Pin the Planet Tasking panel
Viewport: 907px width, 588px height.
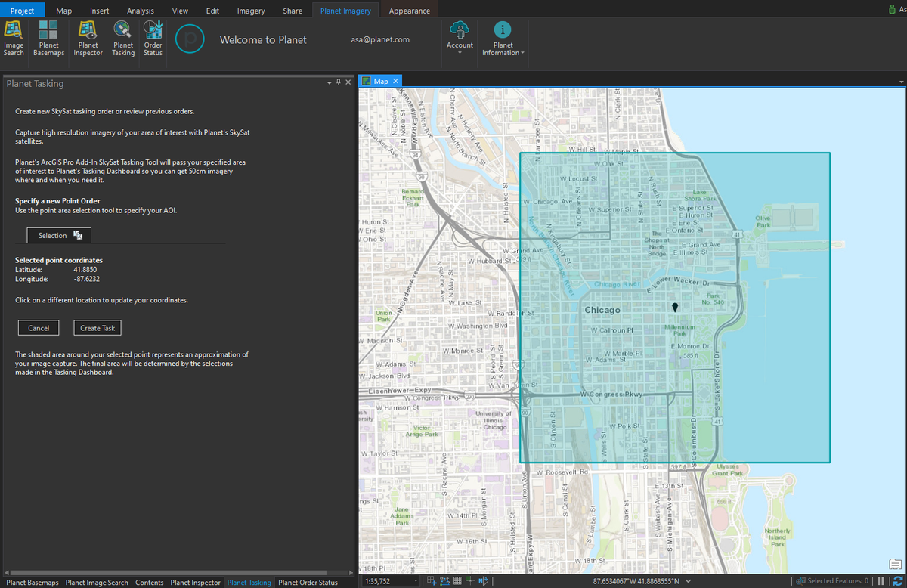pos(339,82)
